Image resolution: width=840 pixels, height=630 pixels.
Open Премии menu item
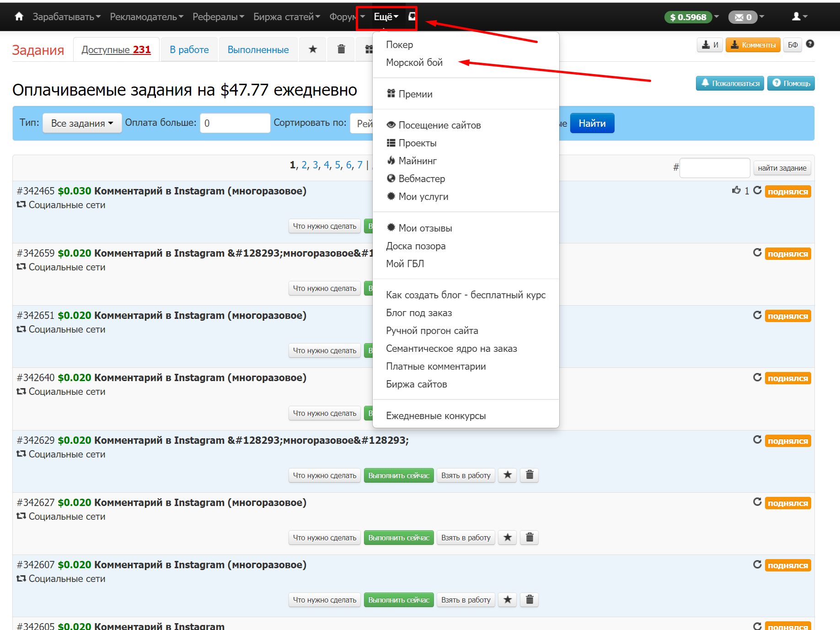tap(409, 94)
